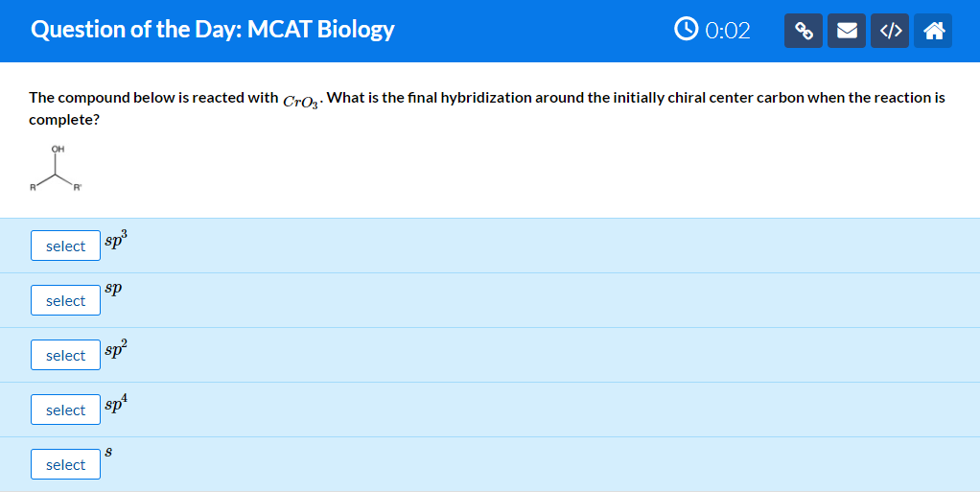
Task: Choose the sp2 answer
Action: point(65,355)
